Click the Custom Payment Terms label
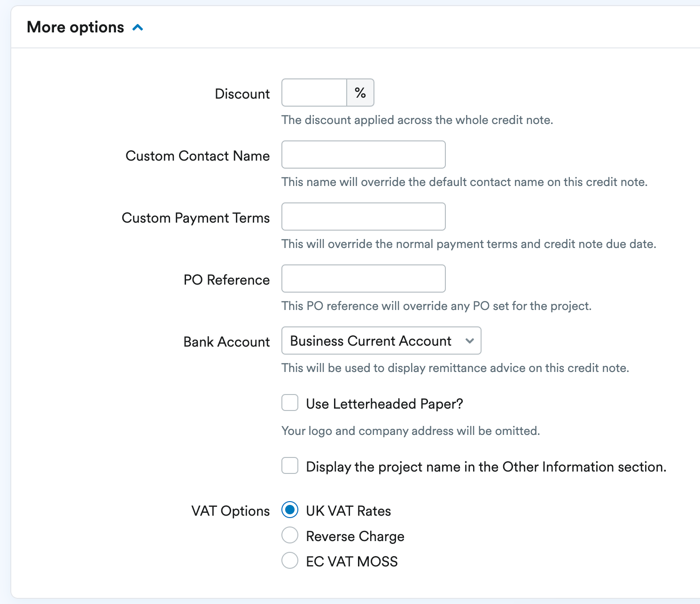Screen dimensions: 700x604 click(196, 218)
